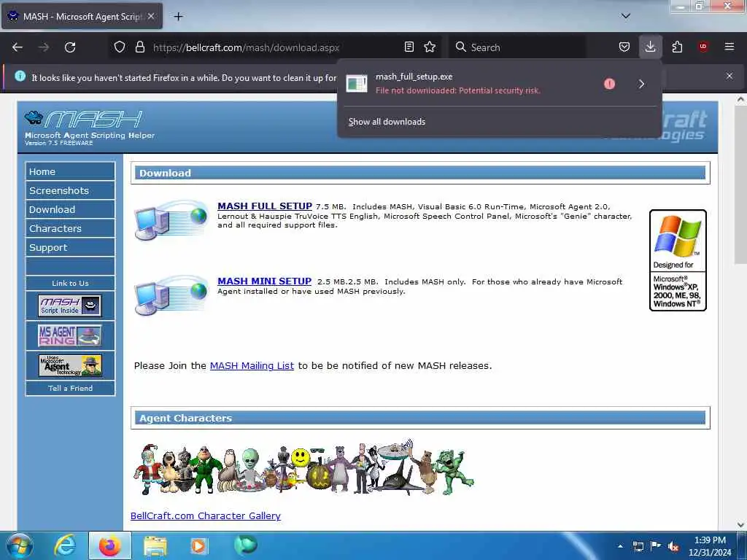747x560 pixels.
Task: Open Download in the MASH sidebar
Action: [70, 209]
